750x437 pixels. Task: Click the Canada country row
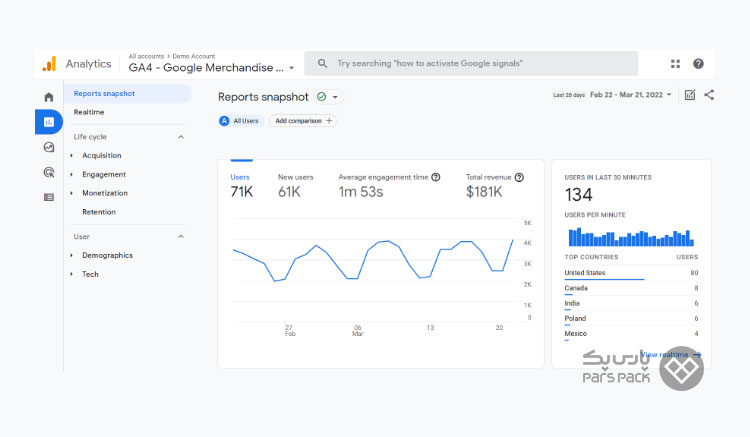631,289
